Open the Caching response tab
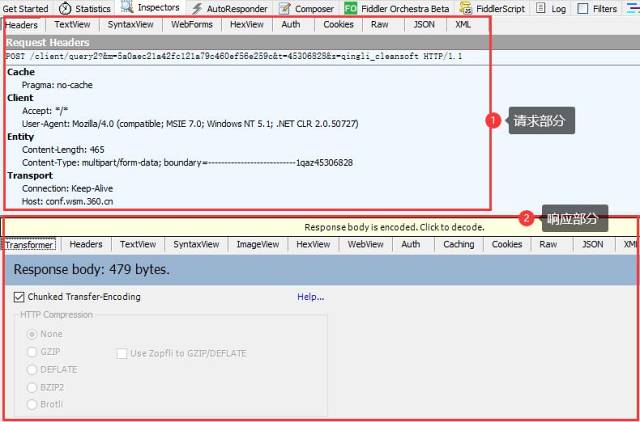The image size is (640, 422). coord(459,244)
